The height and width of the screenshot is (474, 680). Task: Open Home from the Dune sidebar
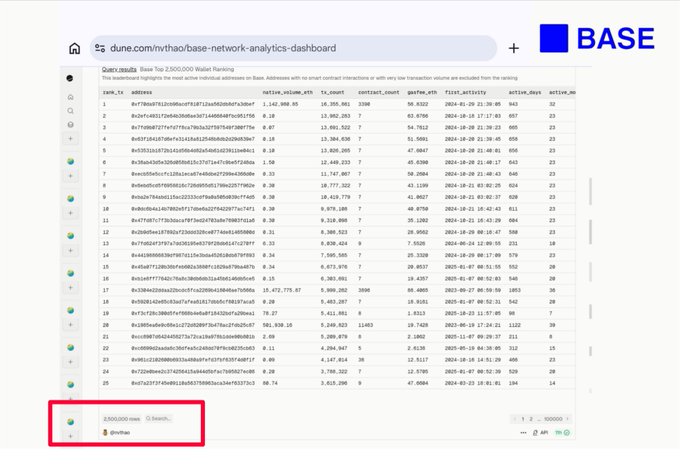click(70, 97)
